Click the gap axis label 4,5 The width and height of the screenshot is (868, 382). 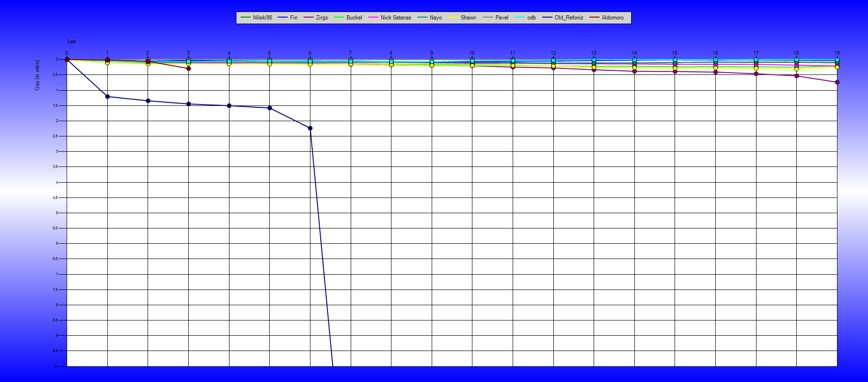[x=55, y=197]
